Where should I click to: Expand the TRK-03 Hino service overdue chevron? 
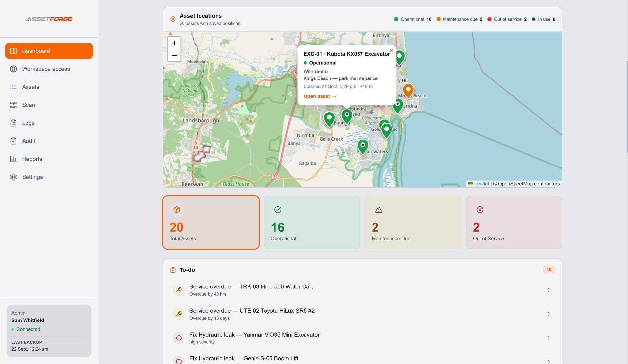click(549, 290)
